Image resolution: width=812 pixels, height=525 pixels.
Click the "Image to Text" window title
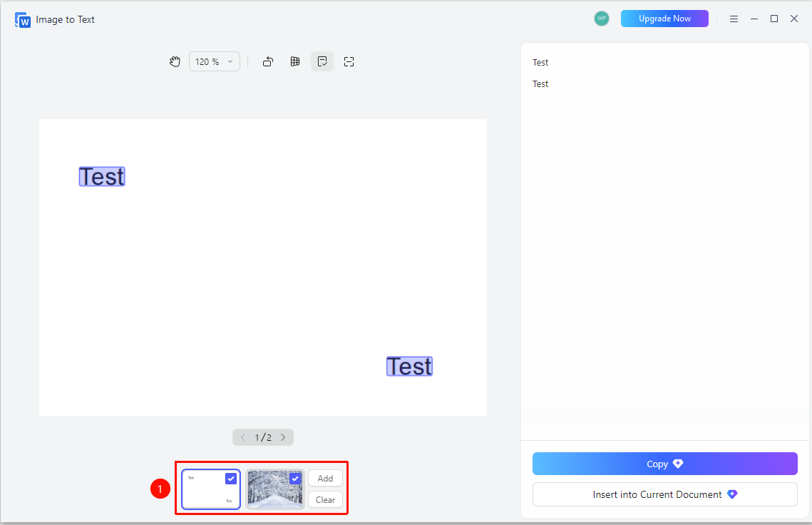tap(66, 20)
